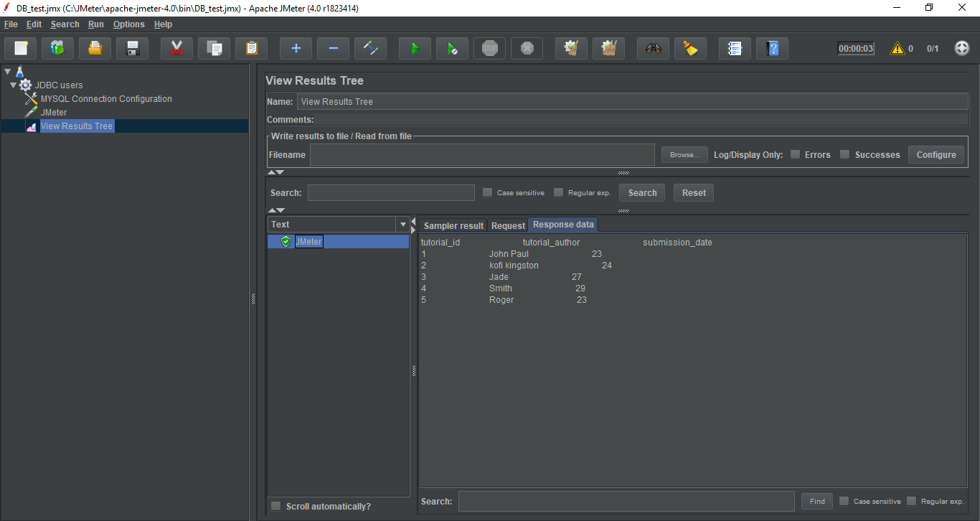Expand all tree nodes with plus icon

(296, 49)
